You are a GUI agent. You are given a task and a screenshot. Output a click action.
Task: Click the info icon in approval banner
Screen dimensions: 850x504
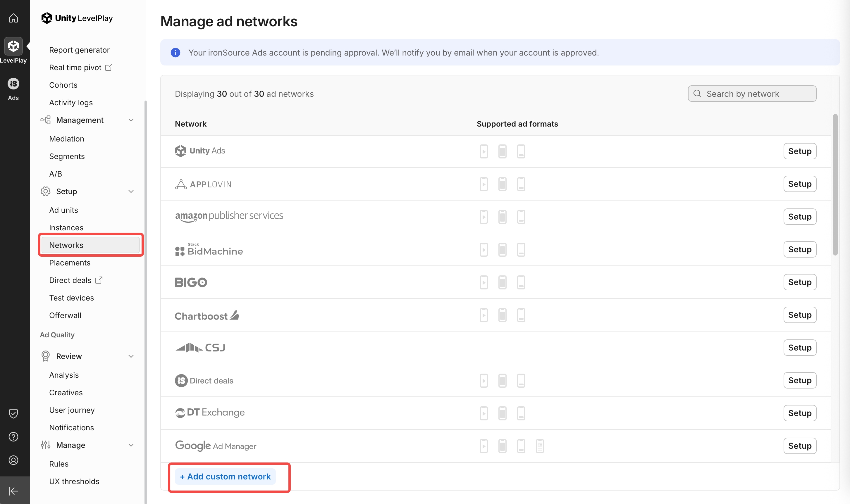175,53
